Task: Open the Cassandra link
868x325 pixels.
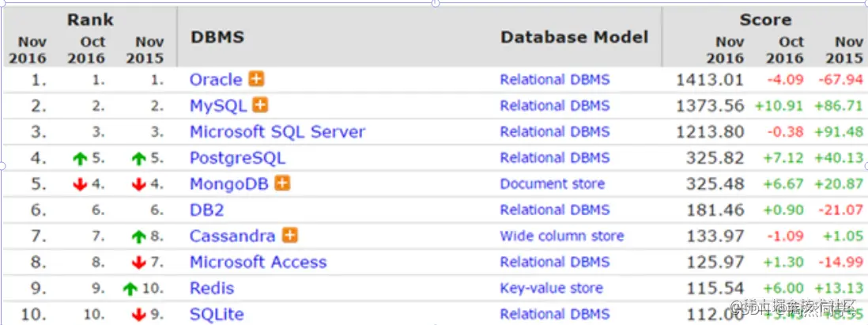Action: [232, 236]
